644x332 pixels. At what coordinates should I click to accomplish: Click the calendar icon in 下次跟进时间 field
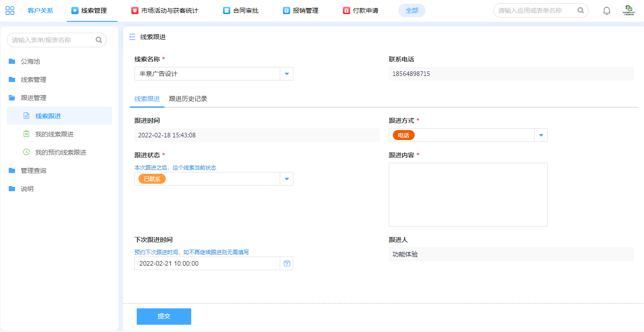tap(287, 263)
